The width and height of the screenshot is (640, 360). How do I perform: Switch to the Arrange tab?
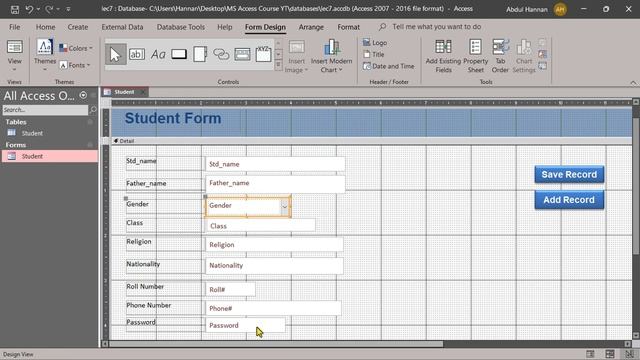click(311, 27)
